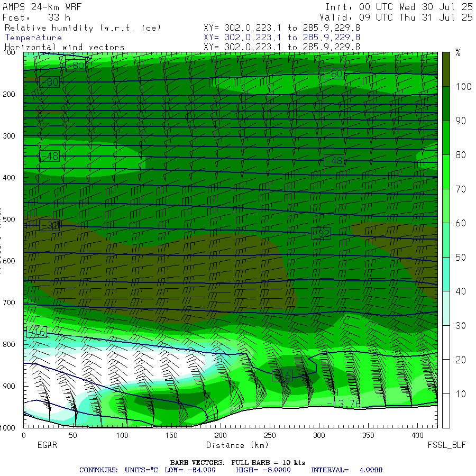Click the pressure axis label '900'
The width and height of the screenshot is (476, 476).
(9, 386)
